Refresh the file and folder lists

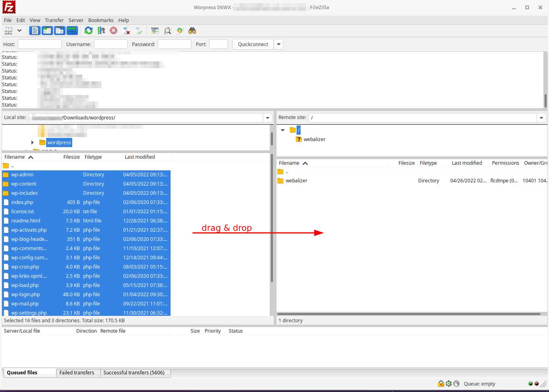tap(89, 30)
